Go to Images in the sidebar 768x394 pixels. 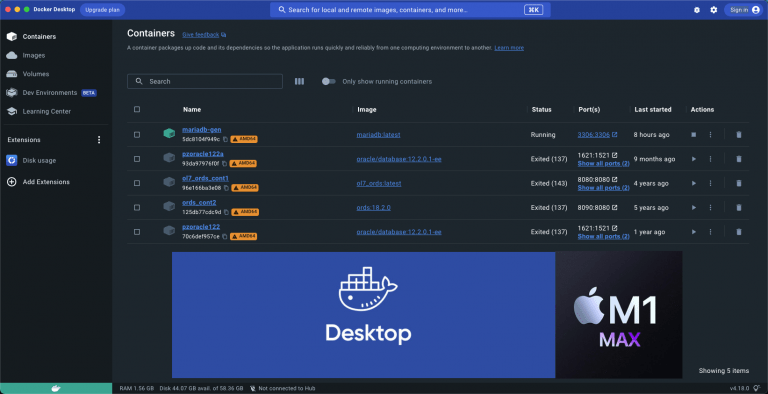(x=33, y=55)
